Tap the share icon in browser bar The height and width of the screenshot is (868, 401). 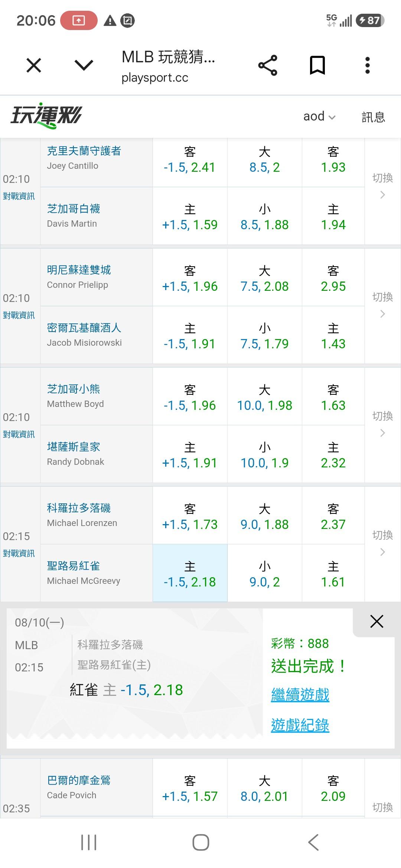point(268,66)
